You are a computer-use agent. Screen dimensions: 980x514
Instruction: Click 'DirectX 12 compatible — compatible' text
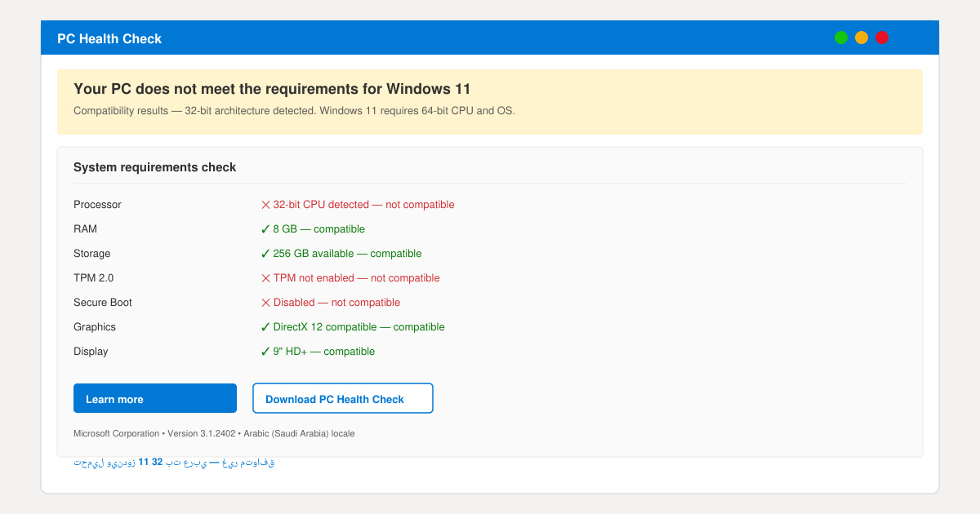click(359, 327)
